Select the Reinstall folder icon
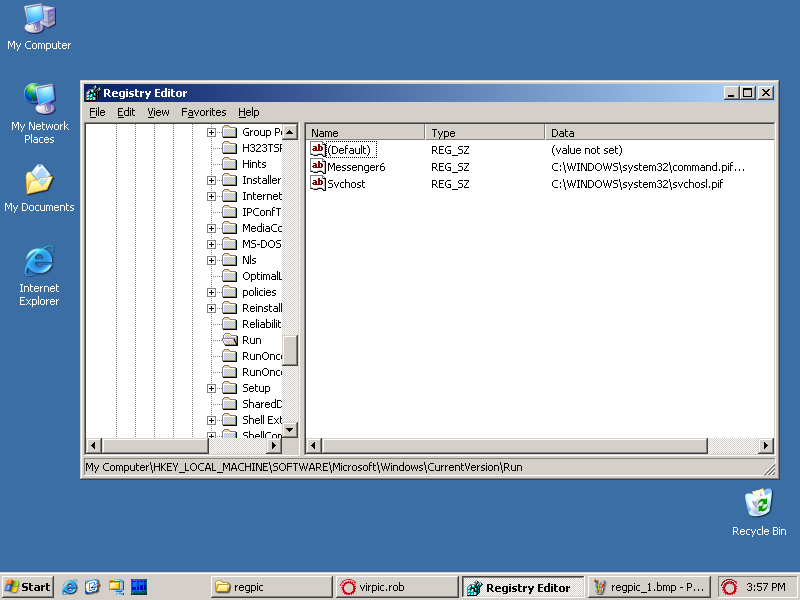The width and height of the screenshot is (800, 600). tap(230, 308)
